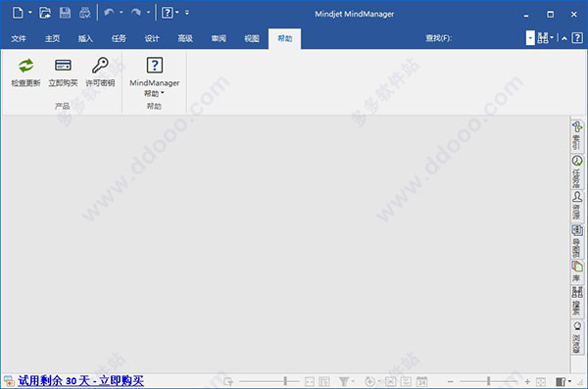Switch to the 插入 ribbon tab
This screenshot has width=588, height=389.
(x=85, y=38)
